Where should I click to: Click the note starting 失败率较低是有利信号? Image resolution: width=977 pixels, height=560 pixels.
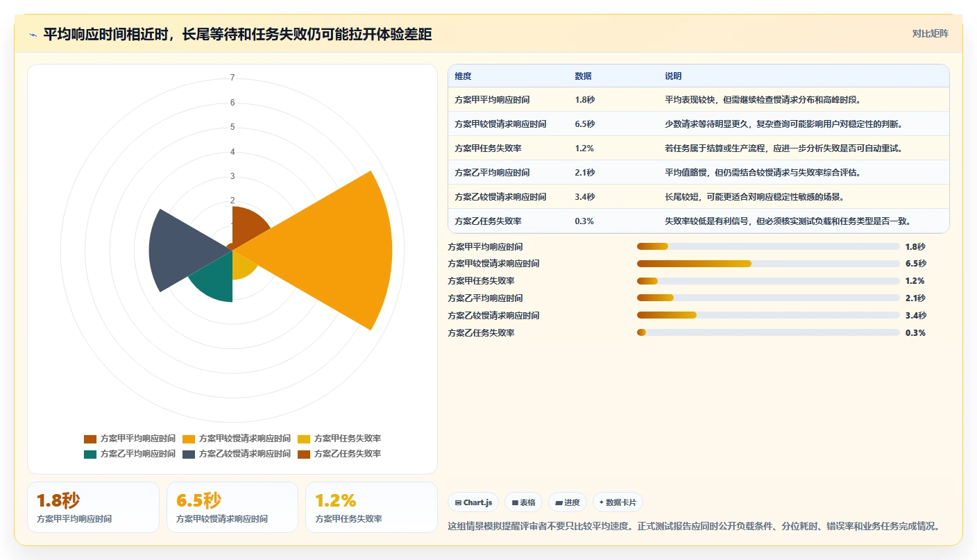click(x=788, y=221)
